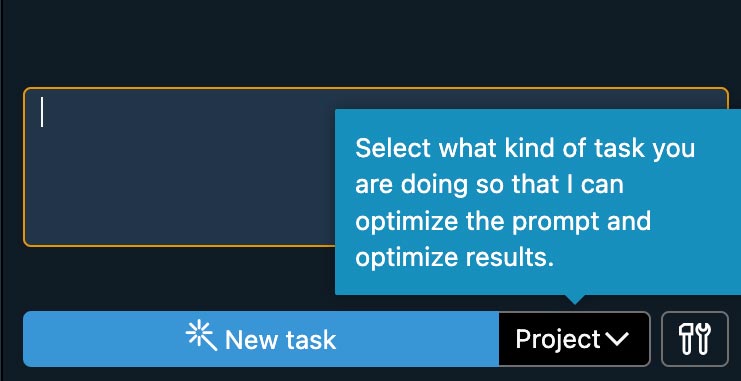The width and height of the screenshot is (741, 381).
Task: Click the tooltip text 'optimize results'
Action: 454,258
